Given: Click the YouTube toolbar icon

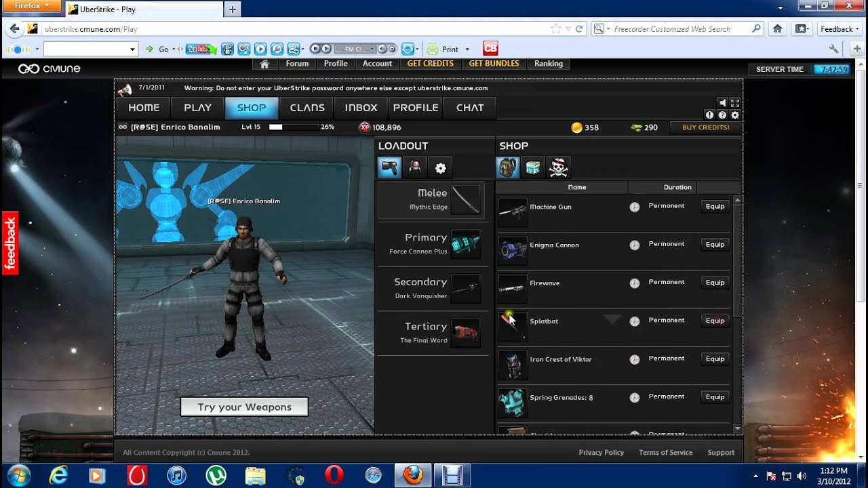Looking at the screenshot, I should (201, 49).
